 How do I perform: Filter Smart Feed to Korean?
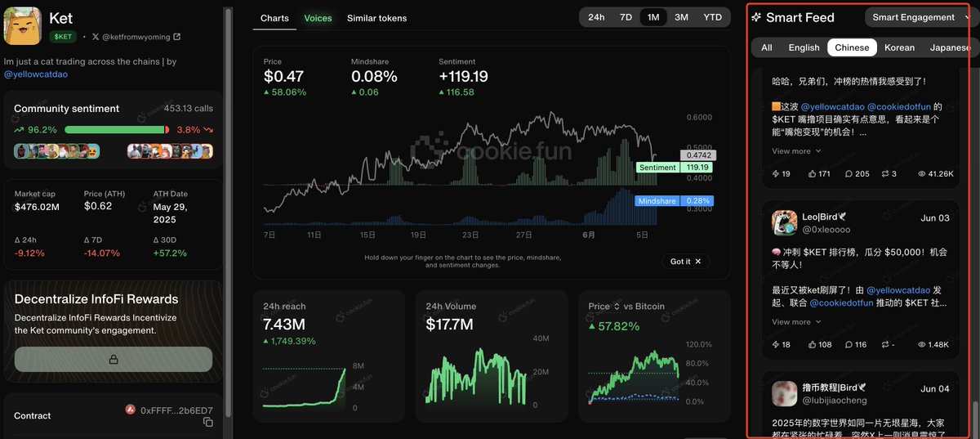(x=899, y=47)
